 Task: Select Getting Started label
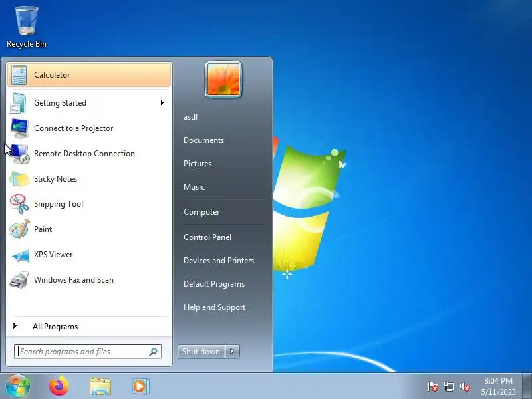pos(60,103)
